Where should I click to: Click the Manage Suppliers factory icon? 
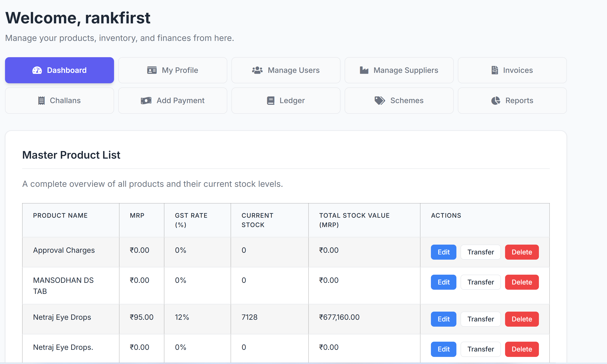(364, 70)
